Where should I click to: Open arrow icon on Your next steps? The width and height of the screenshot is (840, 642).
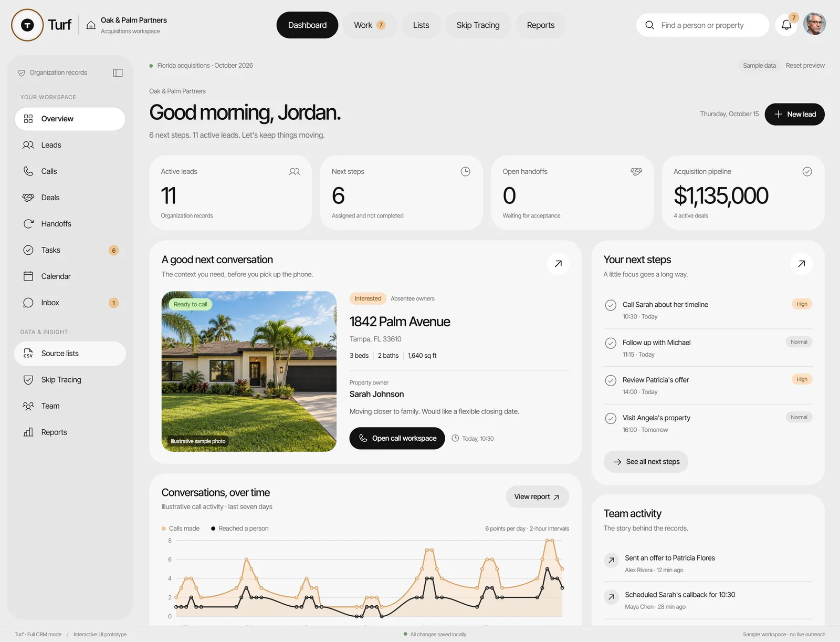pos(801,264)
